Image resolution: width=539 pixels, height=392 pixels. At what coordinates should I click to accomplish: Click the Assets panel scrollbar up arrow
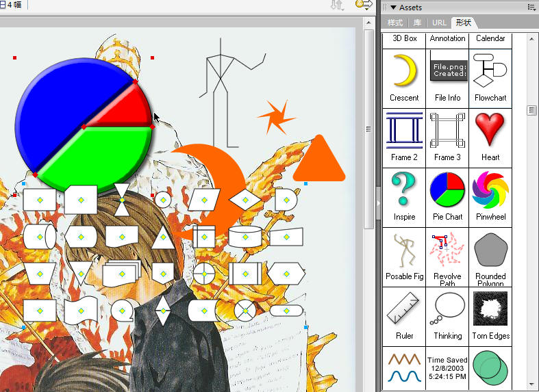(531, 39)
